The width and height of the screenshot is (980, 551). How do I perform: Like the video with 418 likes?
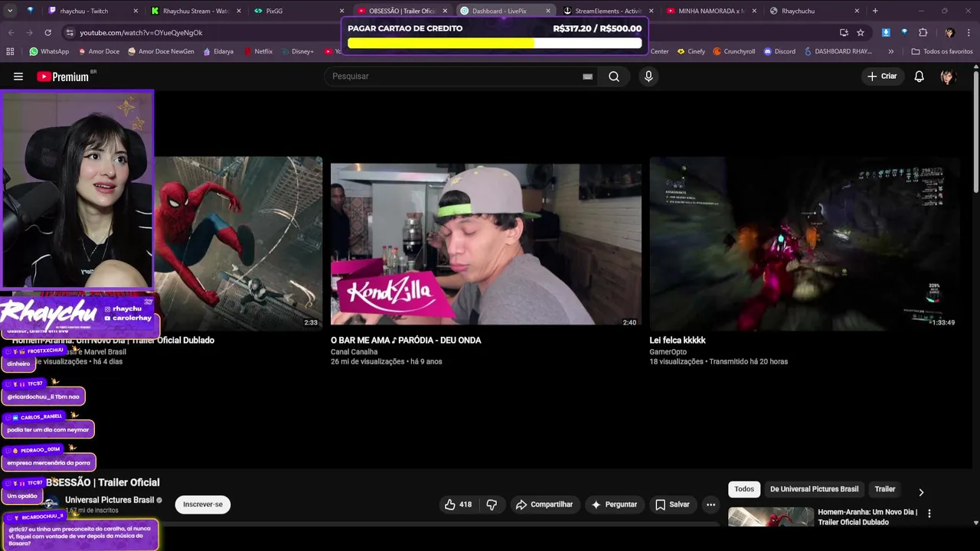pyautogui.click(x=458, y=504)
